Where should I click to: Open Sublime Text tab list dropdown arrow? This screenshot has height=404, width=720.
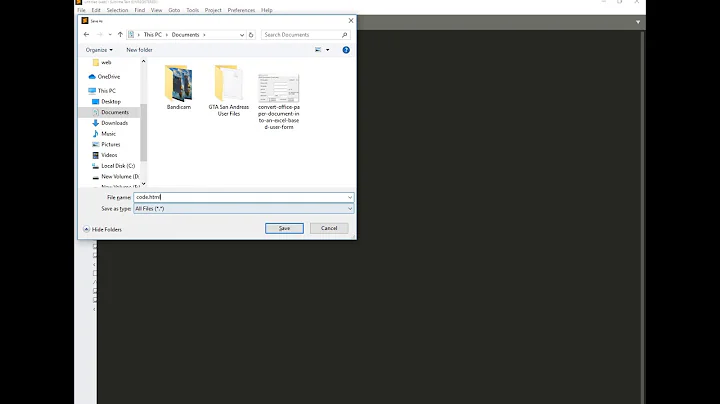click(x=638, y=22)
